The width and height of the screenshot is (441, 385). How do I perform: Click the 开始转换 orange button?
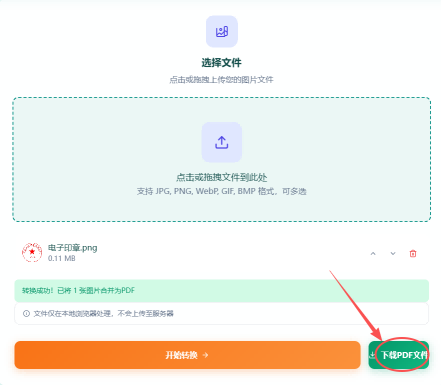pos(187,355)
